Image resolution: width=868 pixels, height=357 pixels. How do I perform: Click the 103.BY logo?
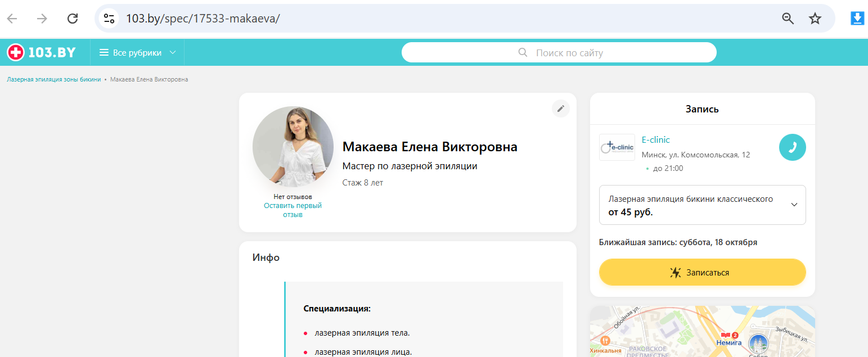pyautogui.click(x=41, y=52)
